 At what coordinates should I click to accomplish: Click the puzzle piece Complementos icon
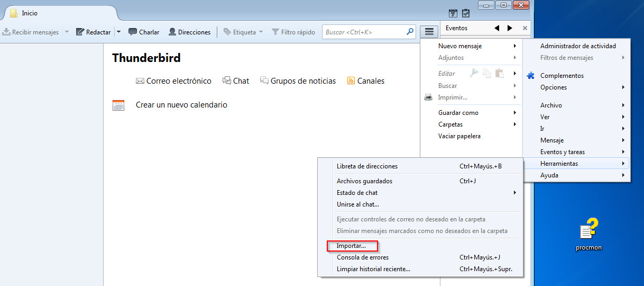click(531, 76)
